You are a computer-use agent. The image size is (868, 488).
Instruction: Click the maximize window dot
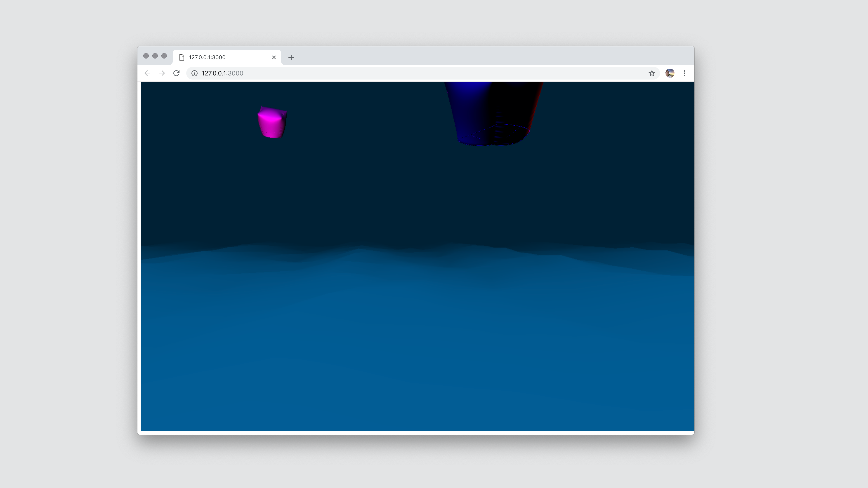164,56
